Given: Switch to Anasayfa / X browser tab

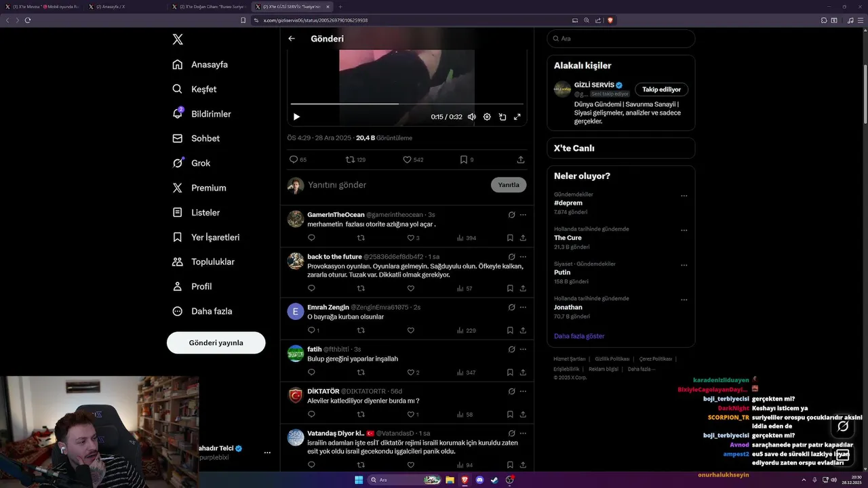Looking at the screenshot, I should pos(126,7).
